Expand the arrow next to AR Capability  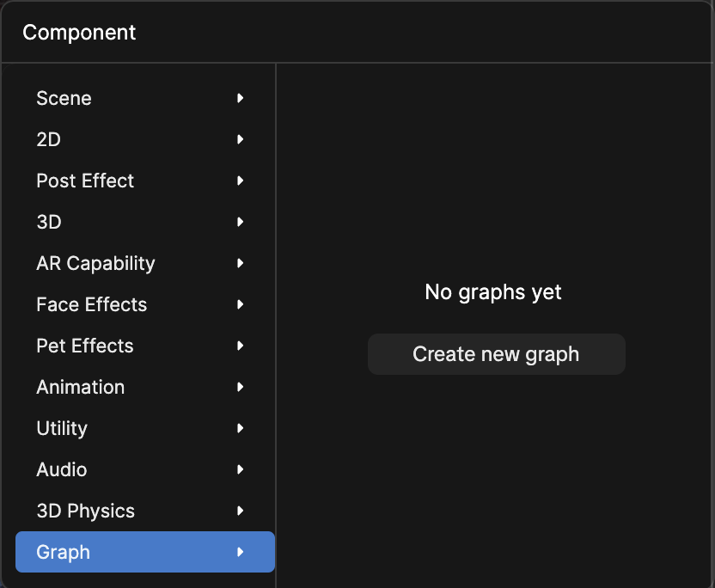point(241,263)
